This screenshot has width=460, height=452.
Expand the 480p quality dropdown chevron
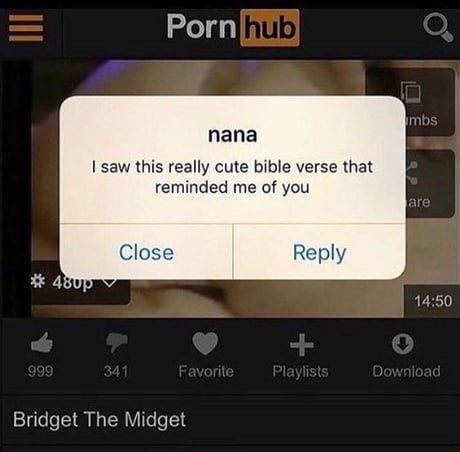pos(109,283)
